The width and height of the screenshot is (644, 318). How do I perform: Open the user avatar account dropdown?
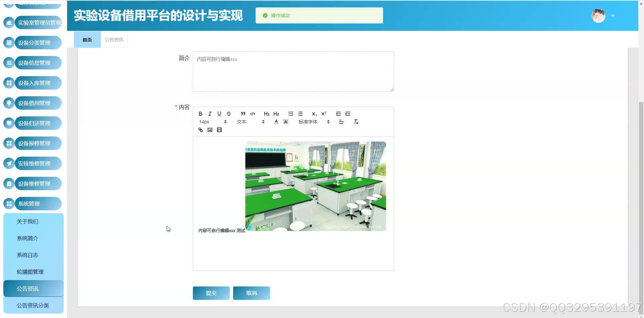coord(599,16)
